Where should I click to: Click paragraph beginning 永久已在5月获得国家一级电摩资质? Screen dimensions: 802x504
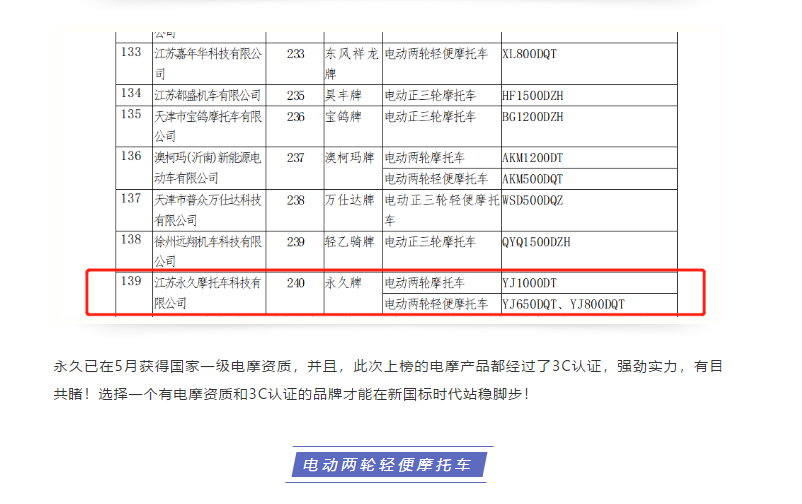388,380
